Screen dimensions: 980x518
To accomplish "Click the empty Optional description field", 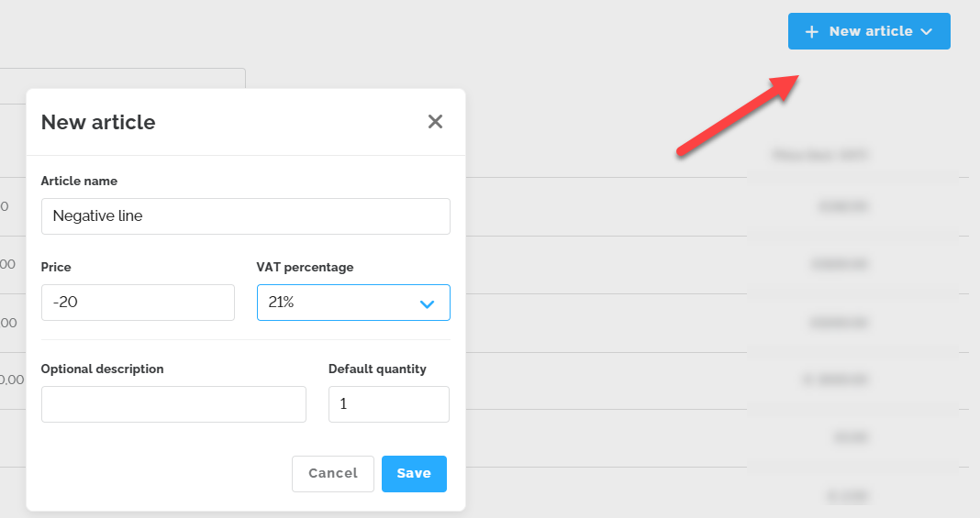I will pyautogui.click(x=173, y=404).
